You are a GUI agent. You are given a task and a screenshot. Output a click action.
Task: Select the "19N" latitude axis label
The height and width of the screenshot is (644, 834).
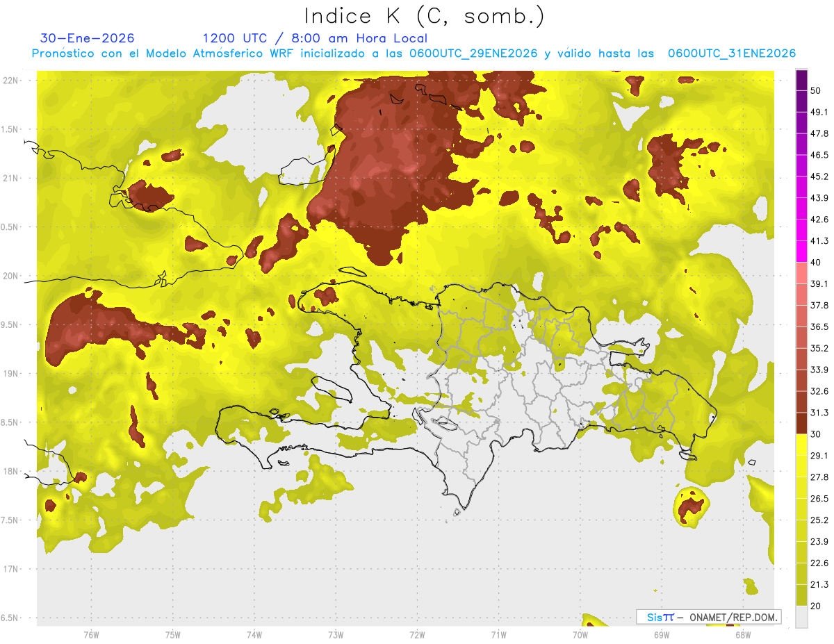point(12,374)
